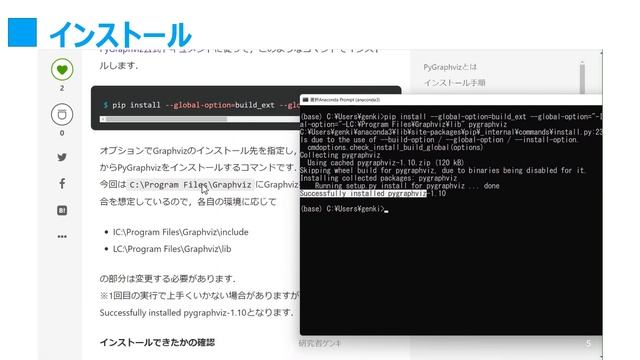Click the LC:\Program Files\Graphviz\lib bullet item
Image resolution: width=640 pixels, height=360 pixels.
(172, 249)
